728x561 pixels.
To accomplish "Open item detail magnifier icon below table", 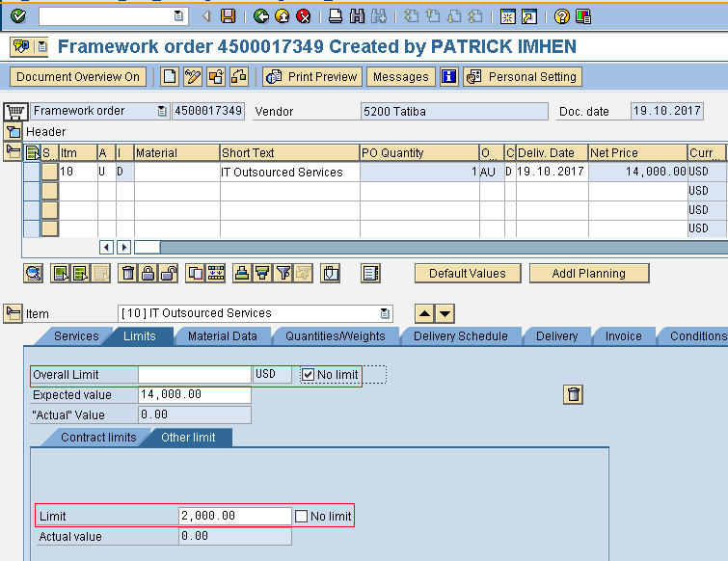I will pyautogui.click(x=34, y=274).
